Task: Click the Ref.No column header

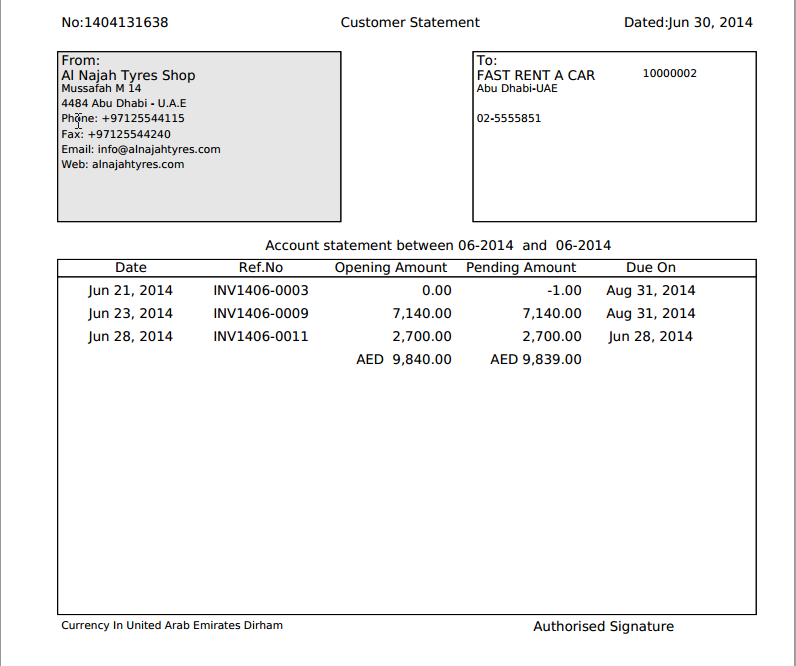Action: pyautogui.click(x=260, y=267)
